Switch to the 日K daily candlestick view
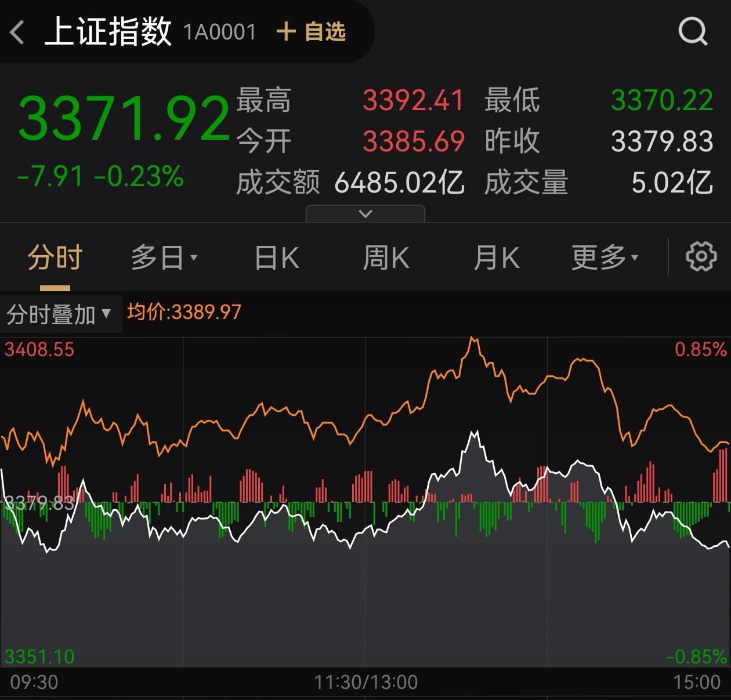Image resolution: width=731 pixels, height=700 pixels. [276, 256]
